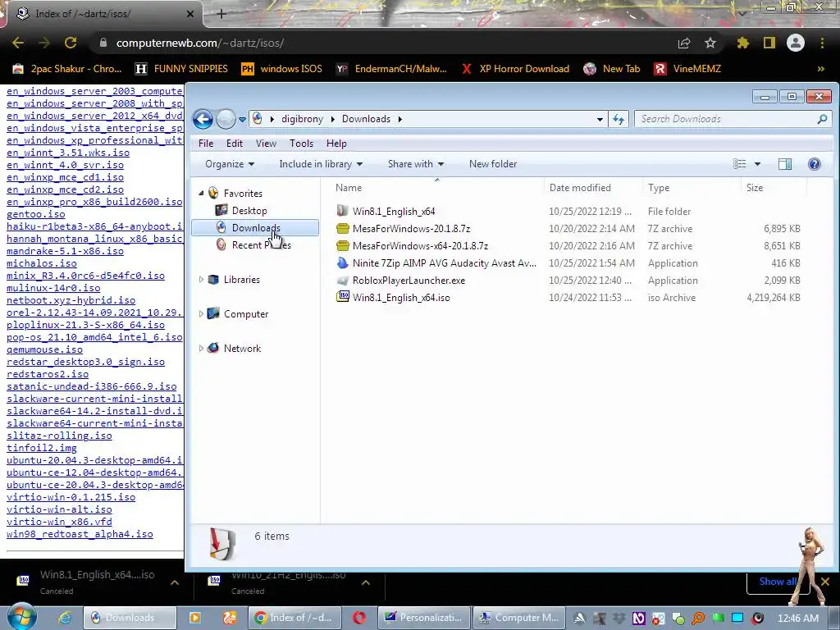840x630 pixels.
Task: Open the Include in library dropdown
Action: (321, 164)
